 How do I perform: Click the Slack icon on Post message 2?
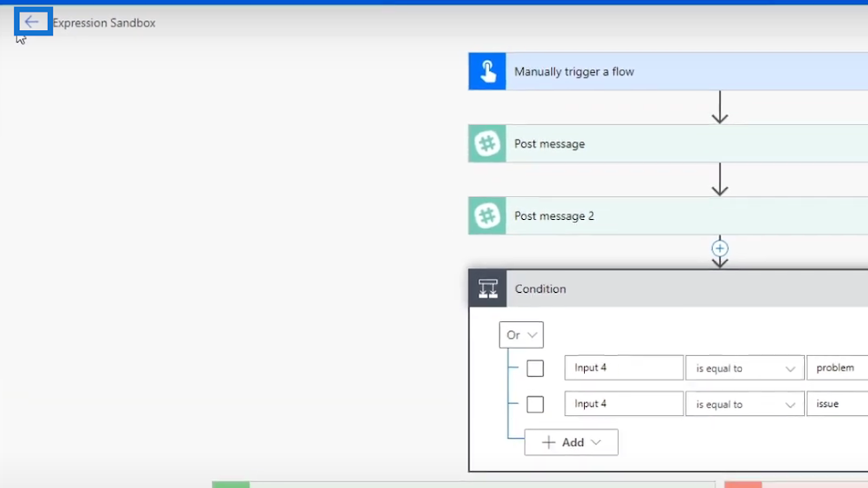pos(487,216)
